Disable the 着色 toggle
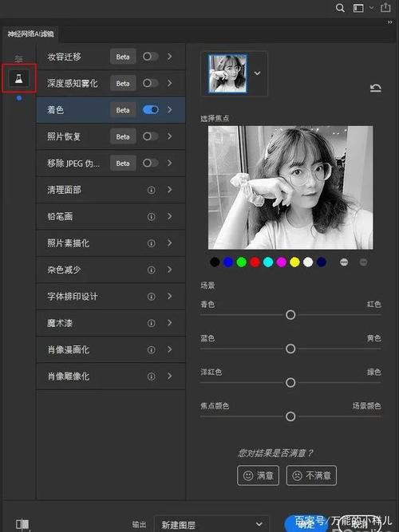Viewport: 399px width, 532px height. coord(151,109)
